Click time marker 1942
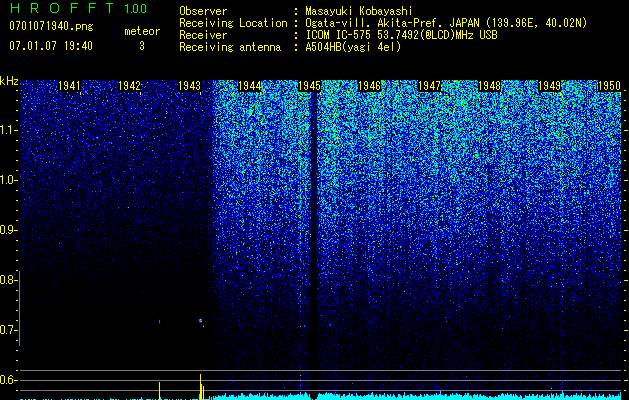Image resolution: width=629 pixels, height=400 pixels. pos(130,86)
